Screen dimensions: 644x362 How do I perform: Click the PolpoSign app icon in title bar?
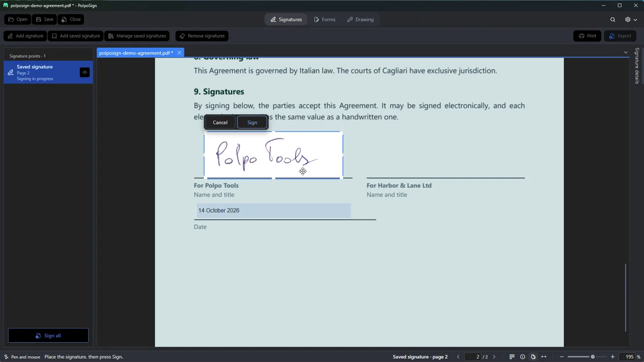6,6
